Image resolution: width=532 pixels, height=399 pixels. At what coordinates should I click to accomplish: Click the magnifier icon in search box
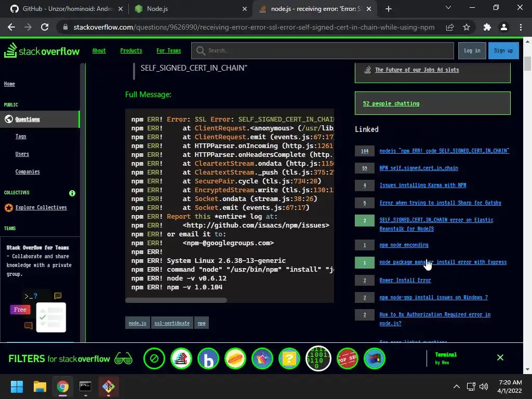click(x=201, y=50)
